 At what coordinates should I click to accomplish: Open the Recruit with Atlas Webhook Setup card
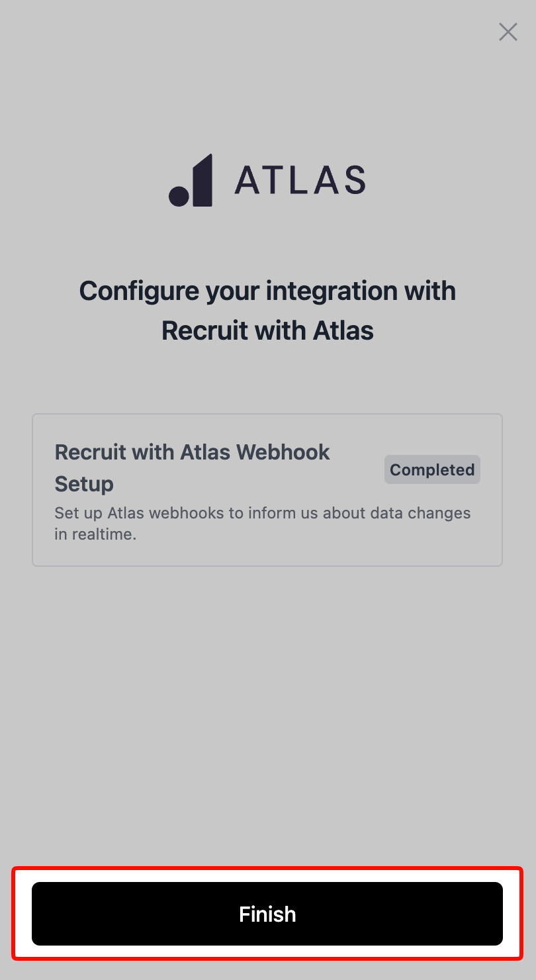click(x=267, y=490)
